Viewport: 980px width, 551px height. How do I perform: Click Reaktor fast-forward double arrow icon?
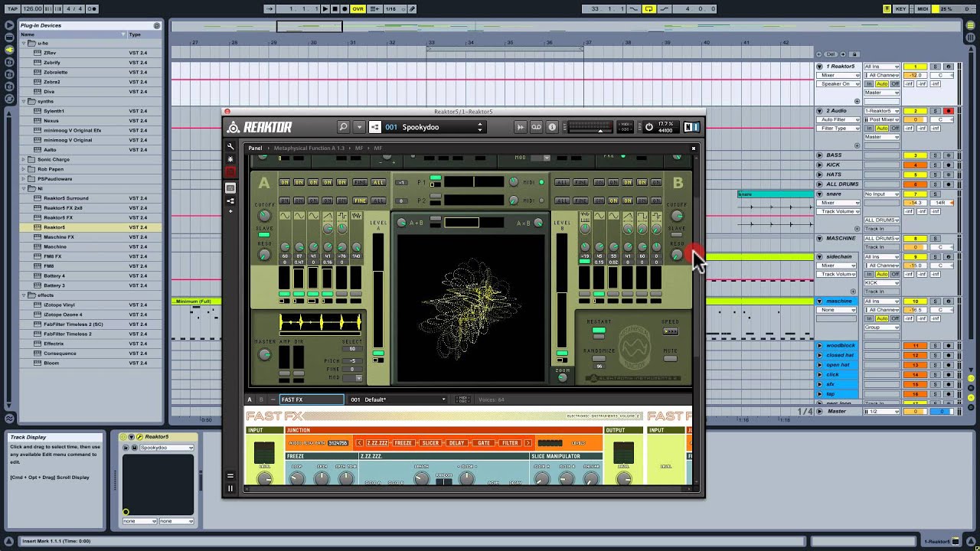(521, 127)
